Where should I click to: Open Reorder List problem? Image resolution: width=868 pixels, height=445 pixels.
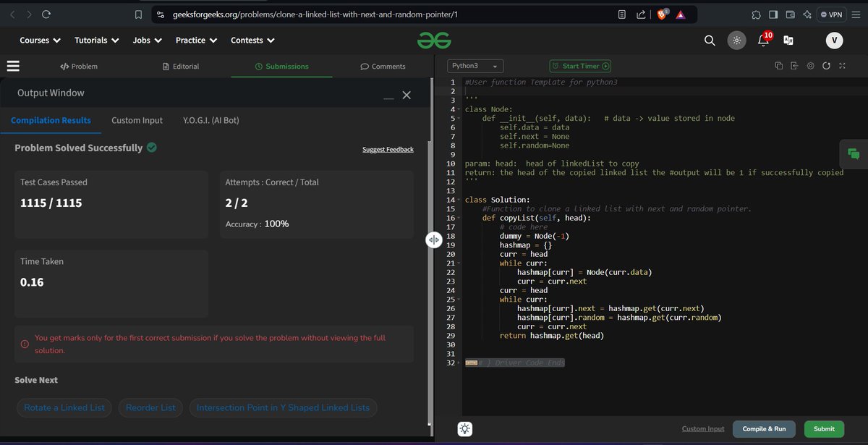[x=150, y=407]
